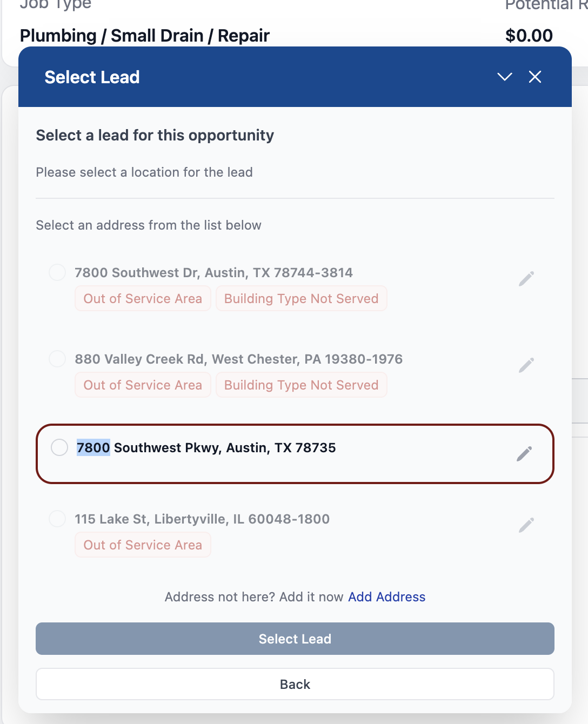Screen dimensions: 588x724
Task: Select the 7800 Southwest Pkwy radio button
Action: (59, 447)
